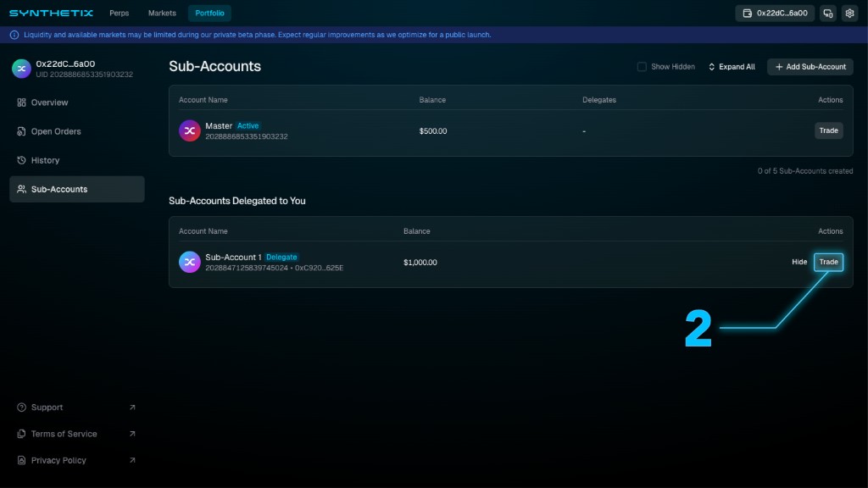
Task: Open the Perps menu item
Action: coord(119,13)
